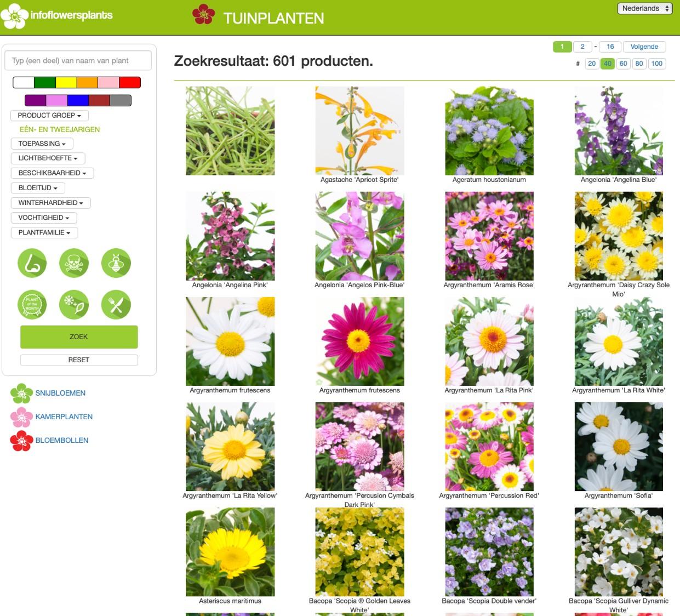680x616 pixels.
Task: Go to results page 2
Action: click(x=582, y=47)
